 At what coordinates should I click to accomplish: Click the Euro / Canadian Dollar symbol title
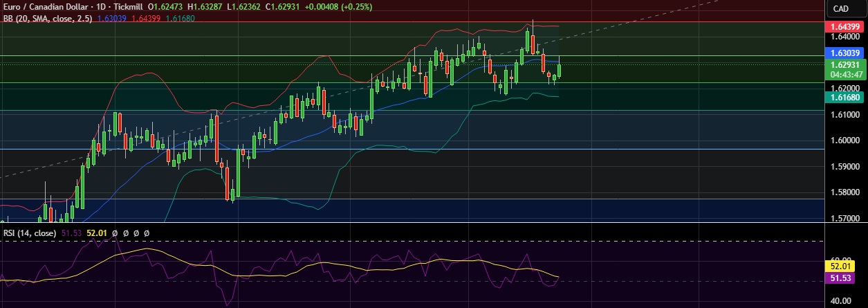coord(47,5)
